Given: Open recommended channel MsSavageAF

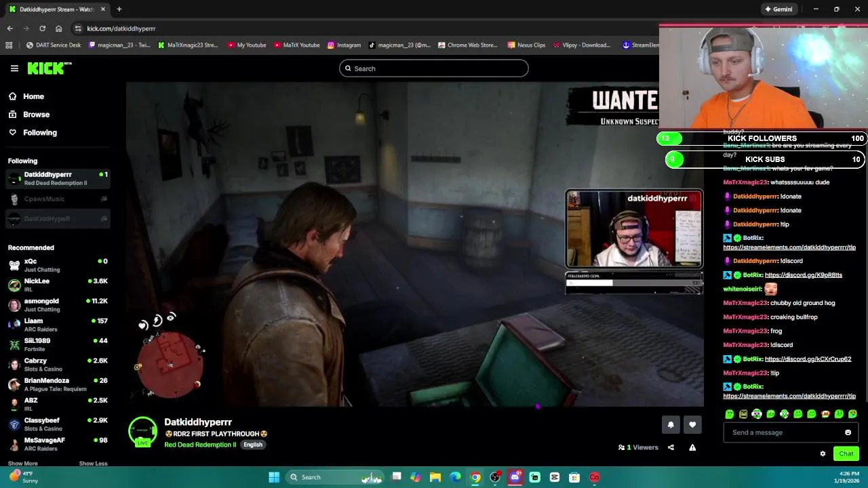Looking at the screenshot, I should 58,444.
